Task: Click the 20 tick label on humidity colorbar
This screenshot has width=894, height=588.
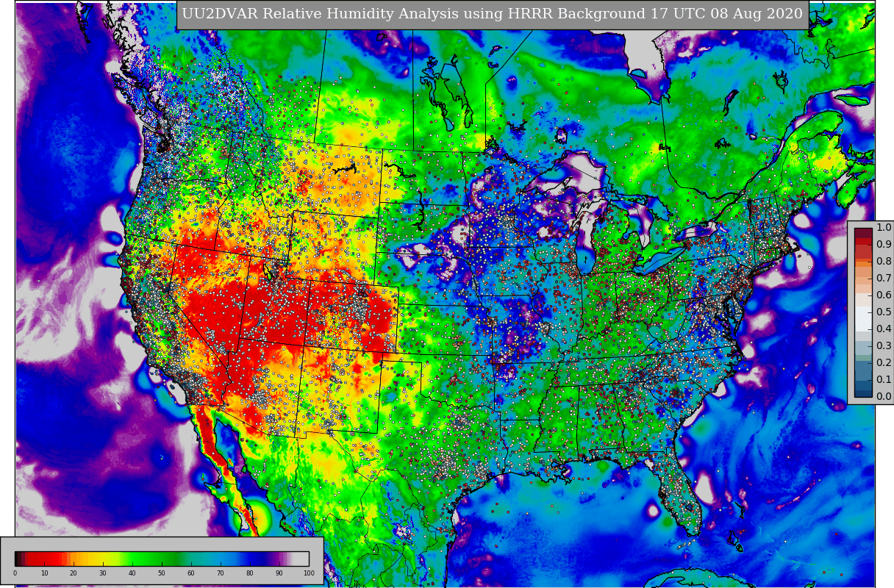Action: (74, 573)
